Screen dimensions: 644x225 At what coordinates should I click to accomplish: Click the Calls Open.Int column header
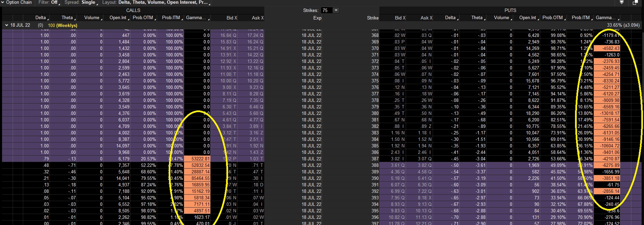point(118,18)
